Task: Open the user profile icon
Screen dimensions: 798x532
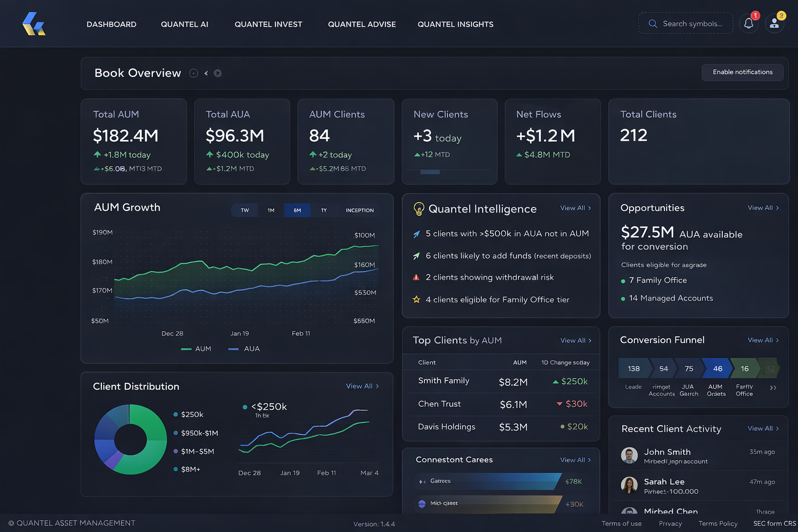Action: click(774, 23)
